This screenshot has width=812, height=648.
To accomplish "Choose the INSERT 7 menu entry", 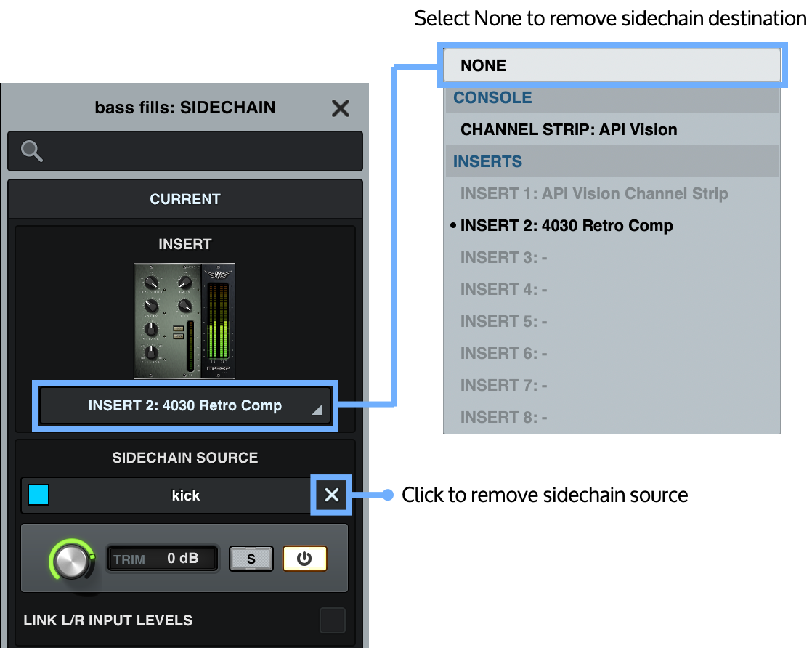I will click(x=612, y=386).
